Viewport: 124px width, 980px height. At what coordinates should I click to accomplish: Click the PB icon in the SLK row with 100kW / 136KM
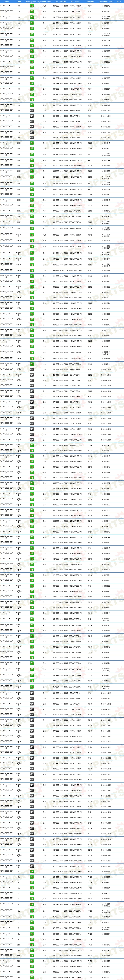coord(32,945)
